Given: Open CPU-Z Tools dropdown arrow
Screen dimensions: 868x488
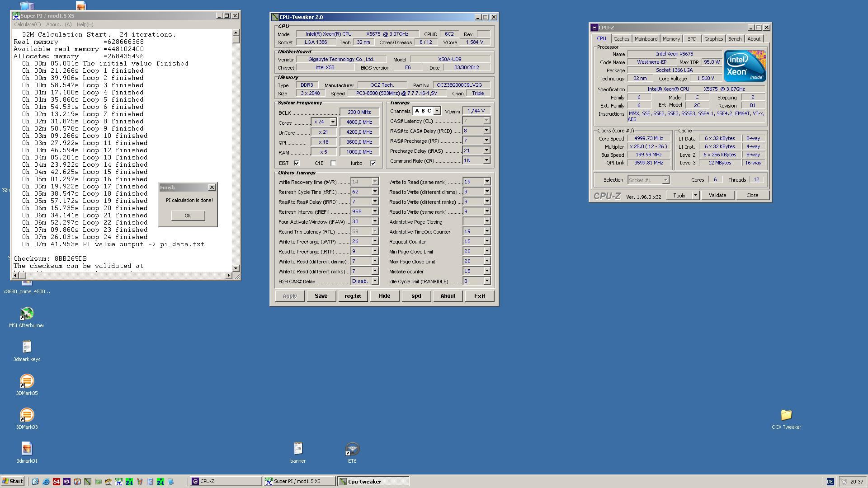Looking at the screenshot, I should 695,195.
